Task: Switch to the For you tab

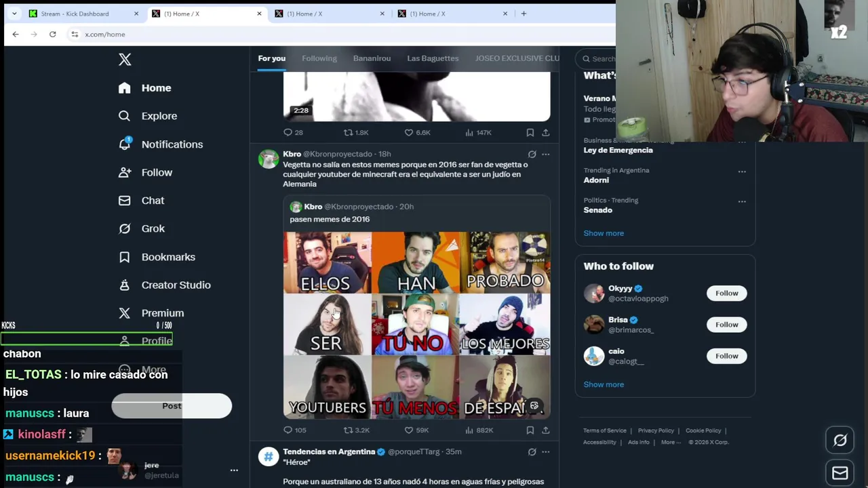Action: 271,58
